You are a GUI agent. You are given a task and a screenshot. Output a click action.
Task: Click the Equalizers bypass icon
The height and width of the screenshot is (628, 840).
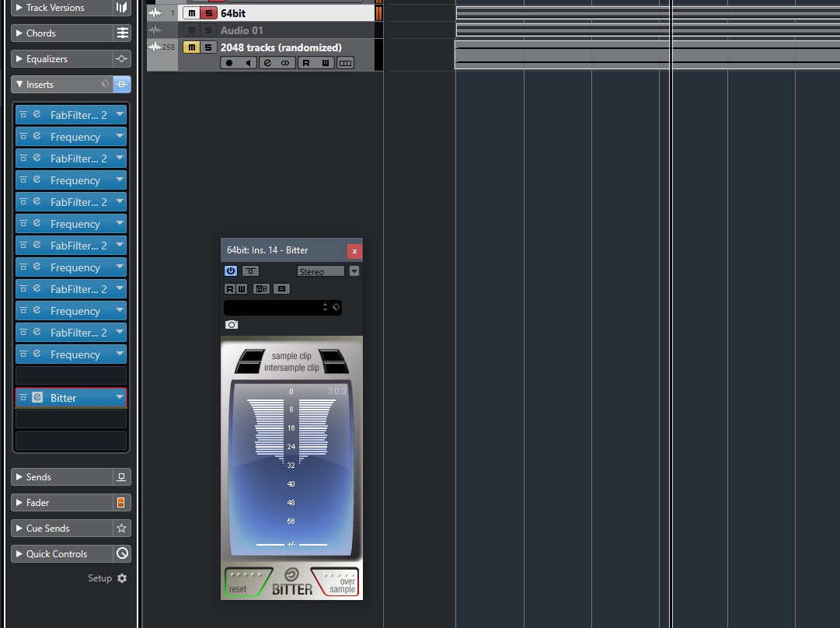[121, 59]
